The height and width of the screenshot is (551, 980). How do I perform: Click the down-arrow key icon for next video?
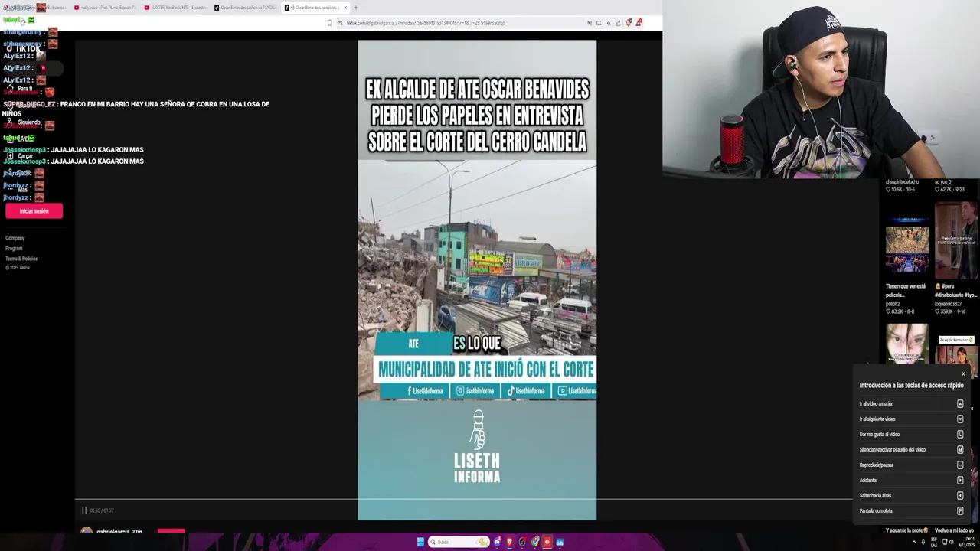click(x=960, y=419)
